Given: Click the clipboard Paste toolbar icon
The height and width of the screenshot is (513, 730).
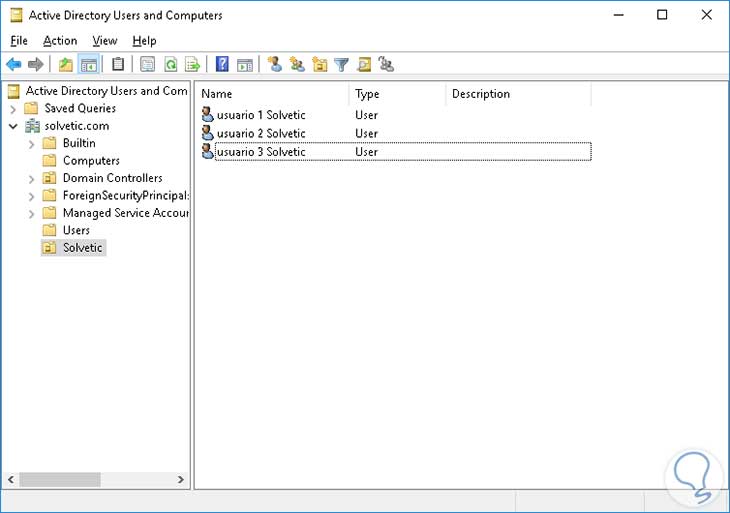Looking at the screenshot, I should pyautogui.click(x=118, y=64).
